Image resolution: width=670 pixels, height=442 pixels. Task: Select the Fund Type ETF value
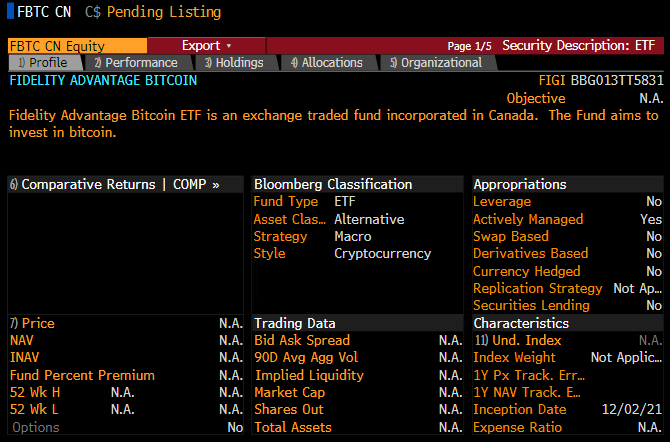coord(345,201)
